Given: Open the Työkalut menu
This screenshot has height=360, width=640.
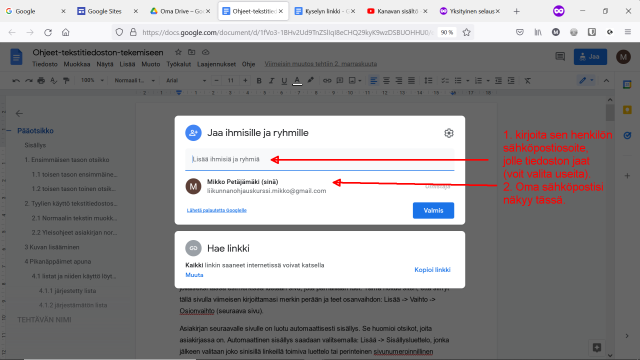Looking at the screenshot, I should [x=179, y=64].
